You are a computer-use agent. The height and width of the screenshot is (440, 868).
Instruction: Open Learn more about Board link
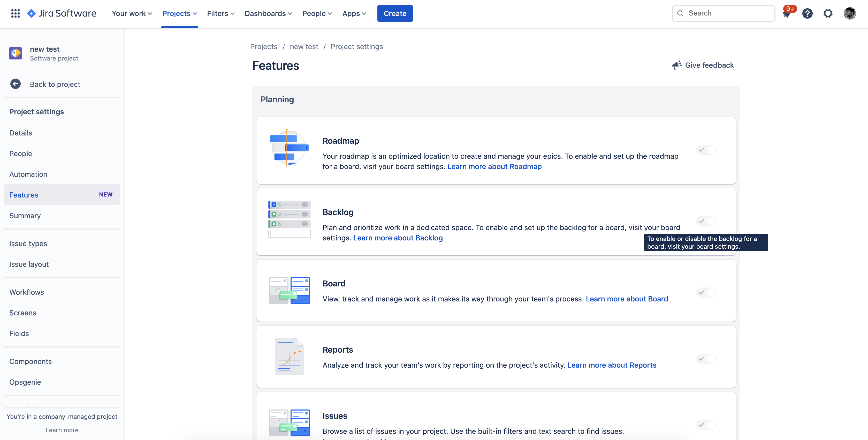(627, 299)
